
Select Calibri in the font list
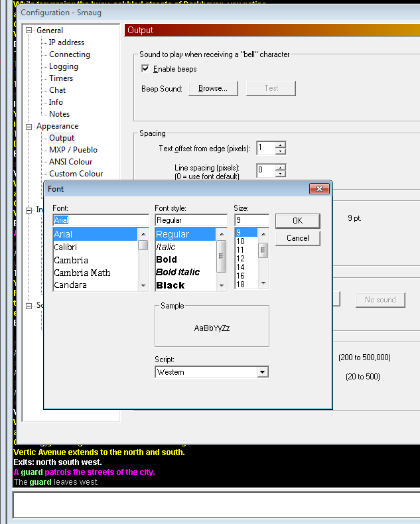(66, 247)
